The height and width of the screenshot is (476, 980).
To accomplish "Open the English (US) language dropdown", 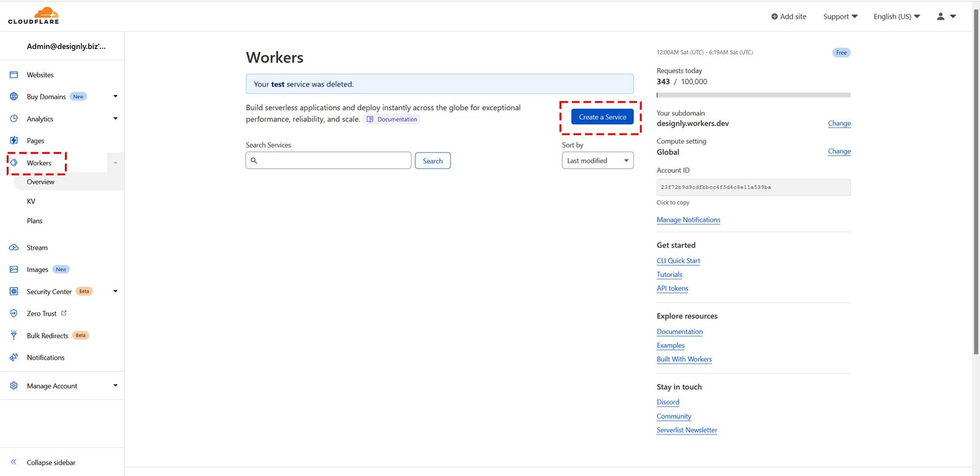I will coord(897,17).
